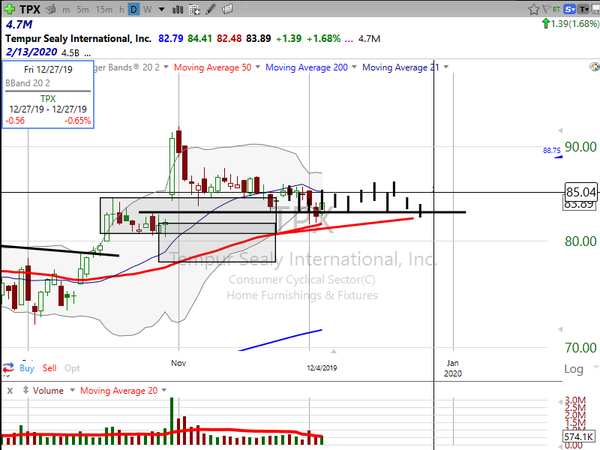Open Moving Average 20 volume menu

click(x=164, y=390)
